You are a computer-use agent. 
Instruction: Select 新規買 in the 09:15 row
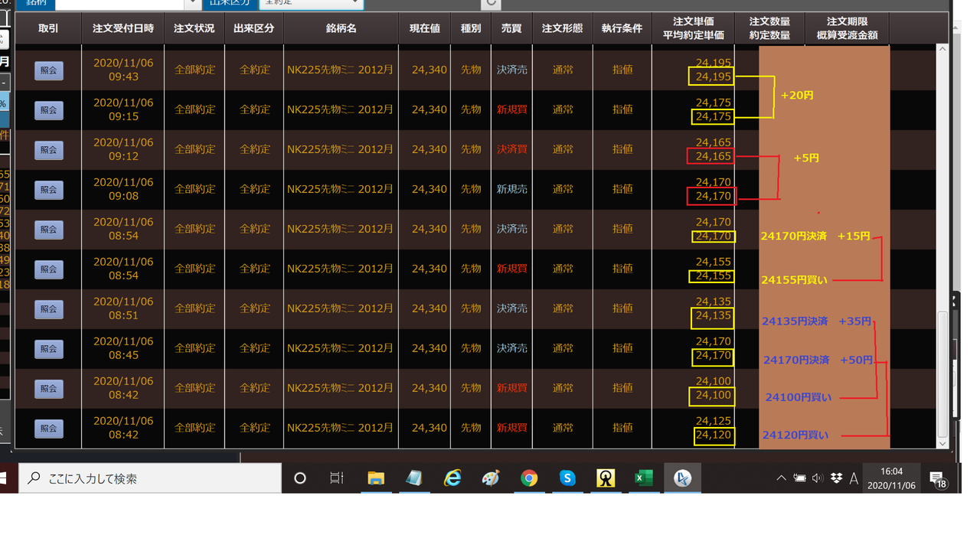click(511, 109)
